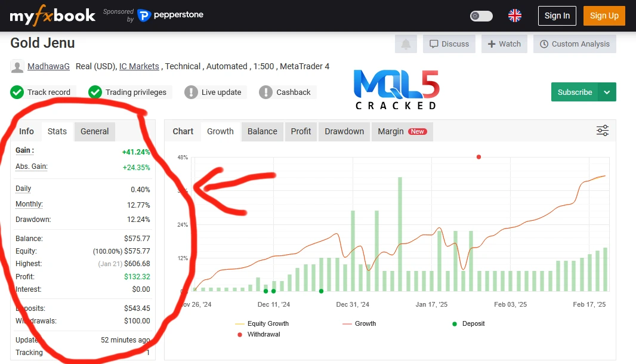
Task: Open the chart settings sliders icon
Action: tap(603, 131)
